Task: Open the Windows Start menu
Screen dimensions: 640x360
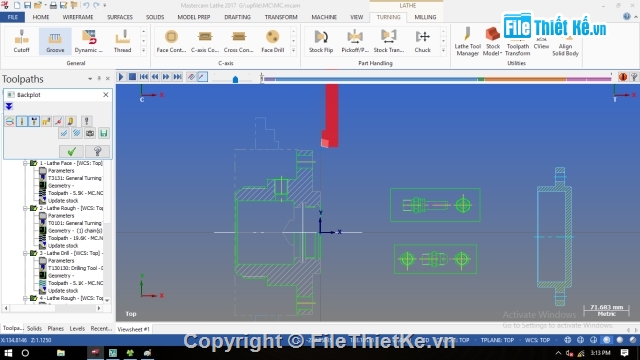Action: pyautogui.click(x=8, y=353)
